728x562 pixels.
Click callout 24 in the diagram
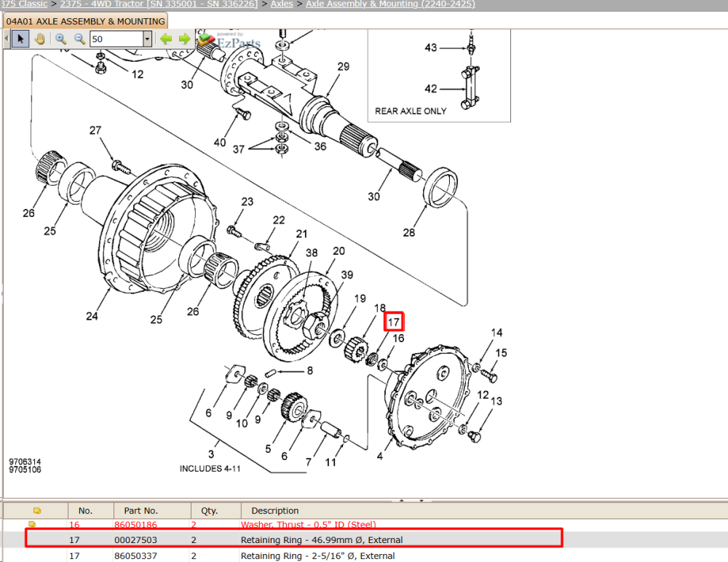pos(92,316)
